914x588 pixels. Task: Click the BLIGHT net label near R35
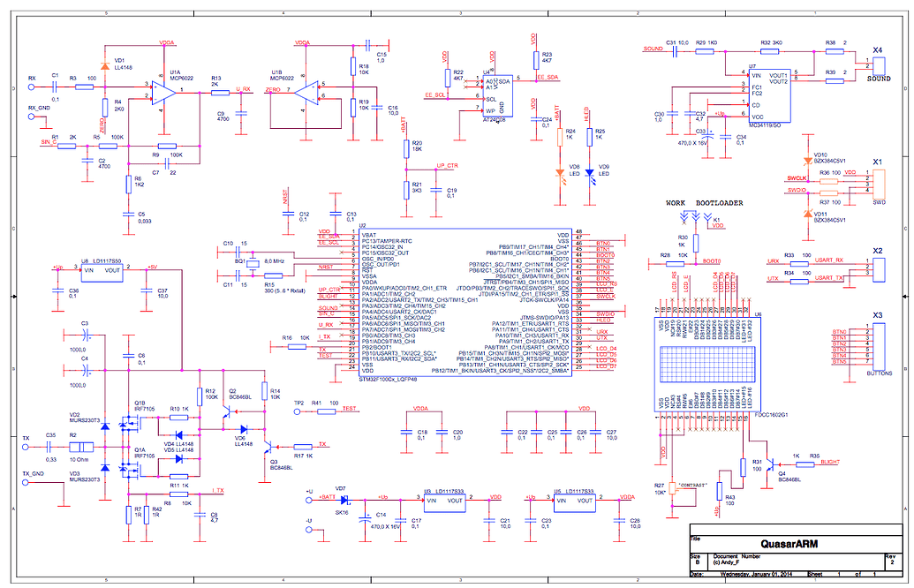click(x=830, y=462)
